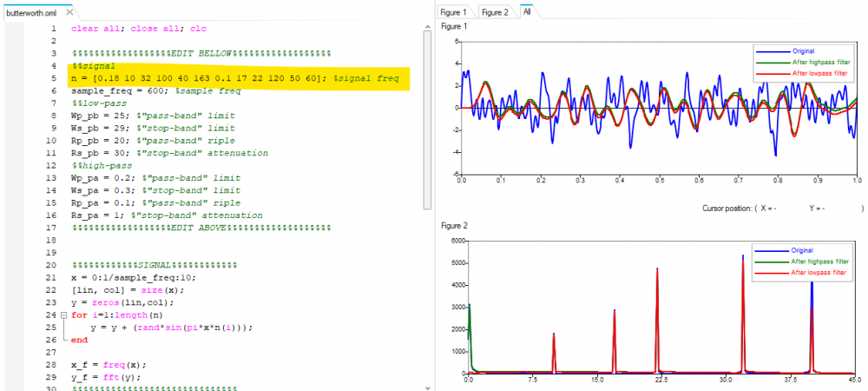Viewport: 868px width, 391px height.
Task: Click the 'Original' legend entry in Figure 2
Action: (803, 250)
